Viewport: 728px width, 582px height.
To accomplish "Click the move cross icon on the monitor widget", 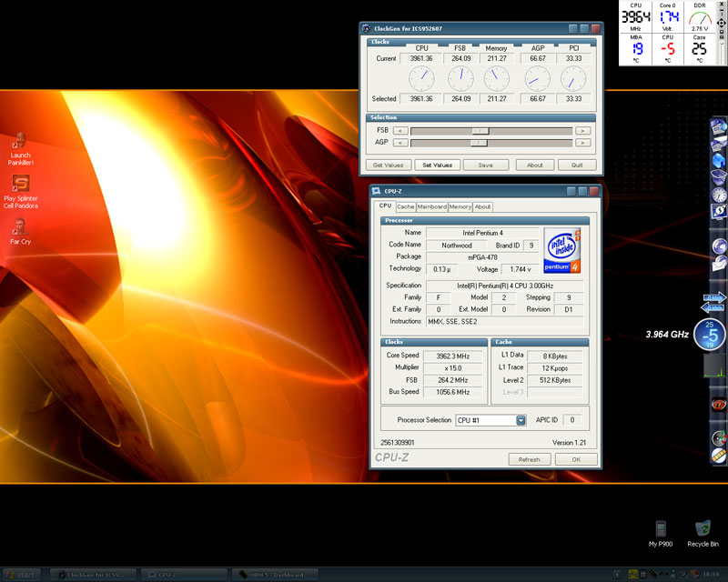I will coord(722,22).
